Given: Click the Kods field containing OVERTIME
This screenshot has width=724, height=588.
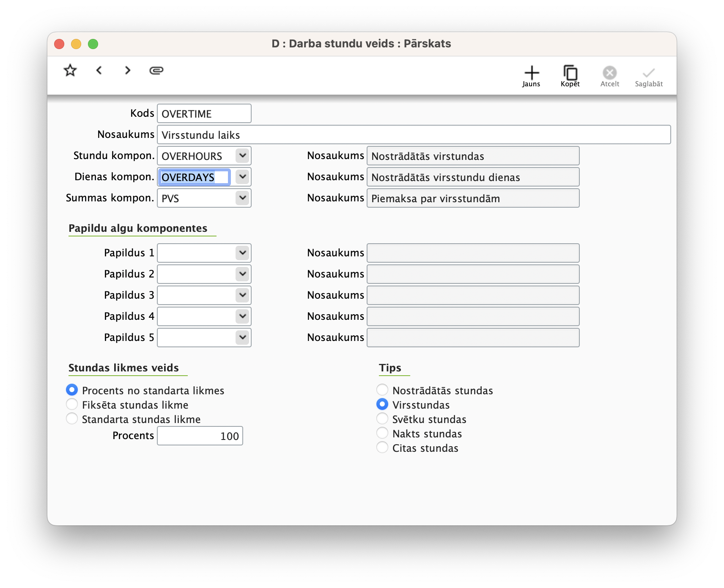Looking at the screenshot, I should (204, 113).
